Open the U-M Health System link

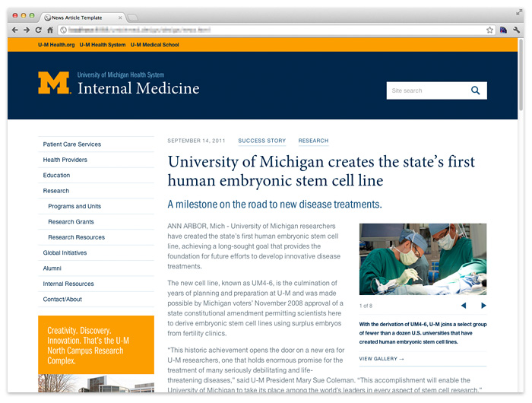point(103,45)
